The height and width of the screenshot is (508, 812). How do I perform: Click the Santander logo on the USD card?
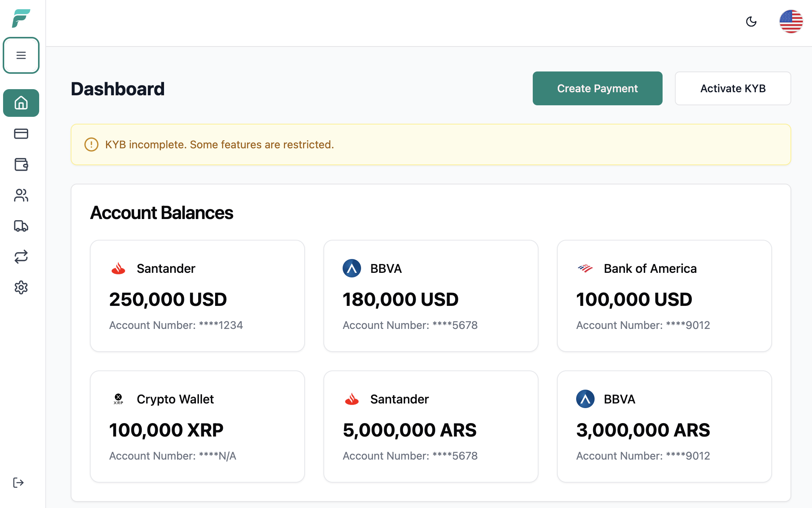[x=118, y=268]
